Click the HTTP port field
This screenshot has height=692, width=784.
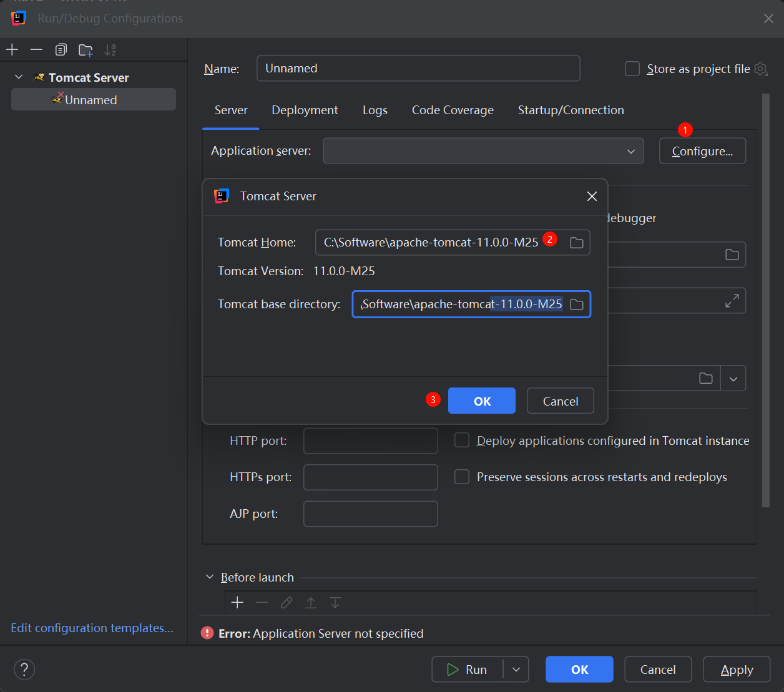pos(370,441)
